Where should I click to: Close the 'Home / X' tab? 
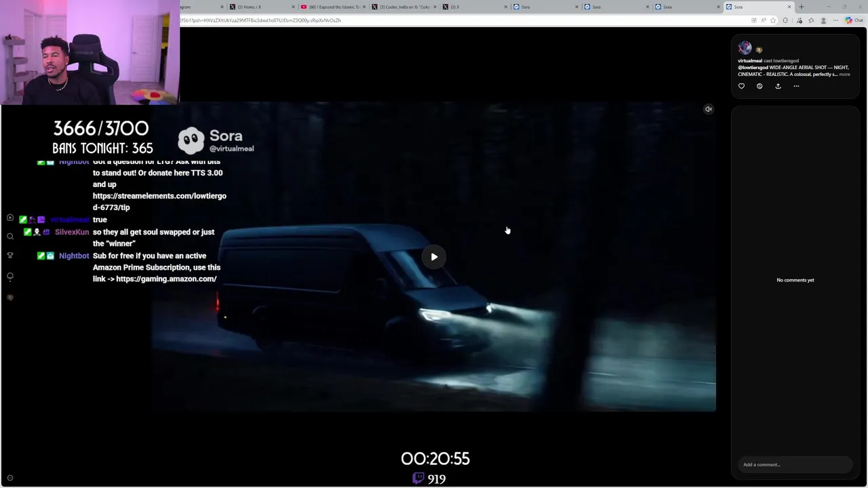pos(293,7)
